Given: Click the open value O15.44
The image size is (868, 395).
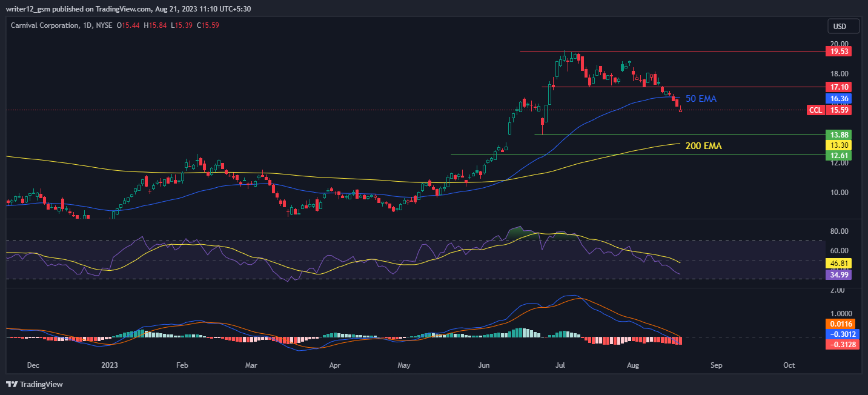Looking at the screenshot, I should [x=128, y=25].
